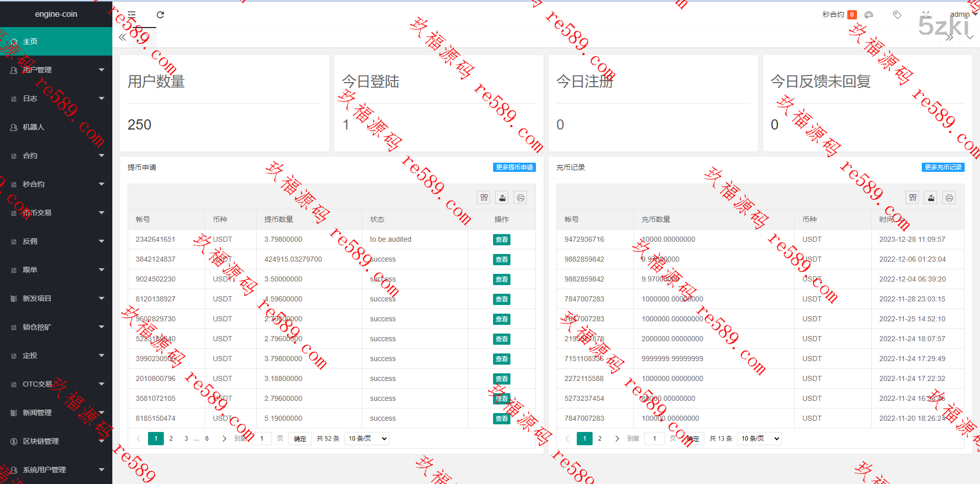Print the withdrawal requests table
980x484 pixels.
tap(521, 198)
